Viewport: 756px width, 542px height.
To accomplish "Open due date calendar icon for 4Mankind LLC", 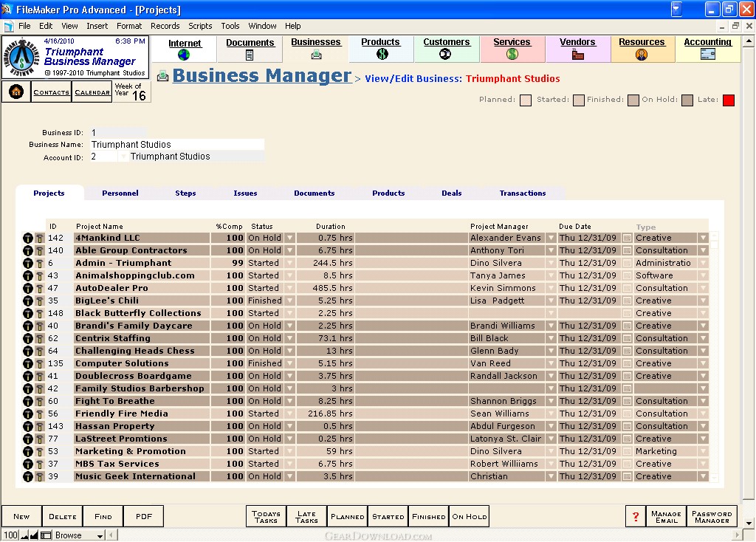I will coord(627,238).
